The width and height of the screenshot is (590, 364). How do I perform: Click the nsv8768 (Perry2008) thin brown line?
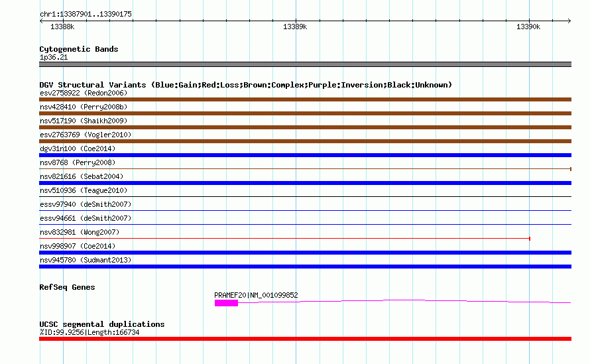(305, 169)
